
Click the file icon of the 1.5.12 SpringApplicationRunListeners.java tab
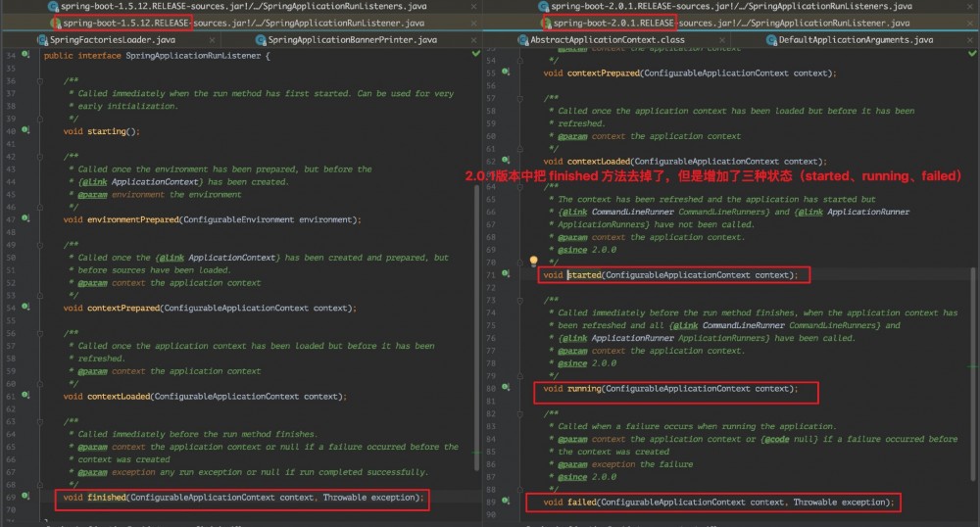click(54, 6)
